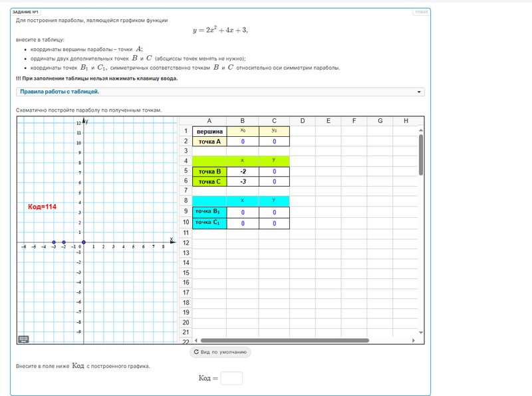This screenshot has width=532, height=396.
Task: Select the y cell for точка C₁
Action: tap(274, 224)
